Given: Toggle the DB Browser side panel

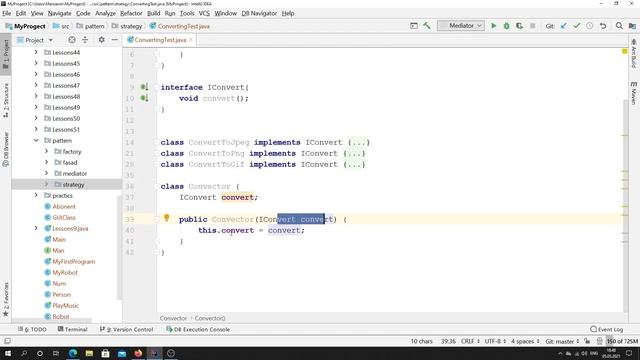Looking at the screenshot, I should tap(6, 149).
